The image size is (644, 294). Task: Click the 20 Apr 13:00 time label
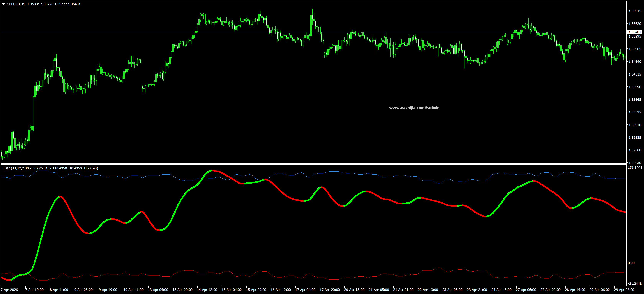354,290
